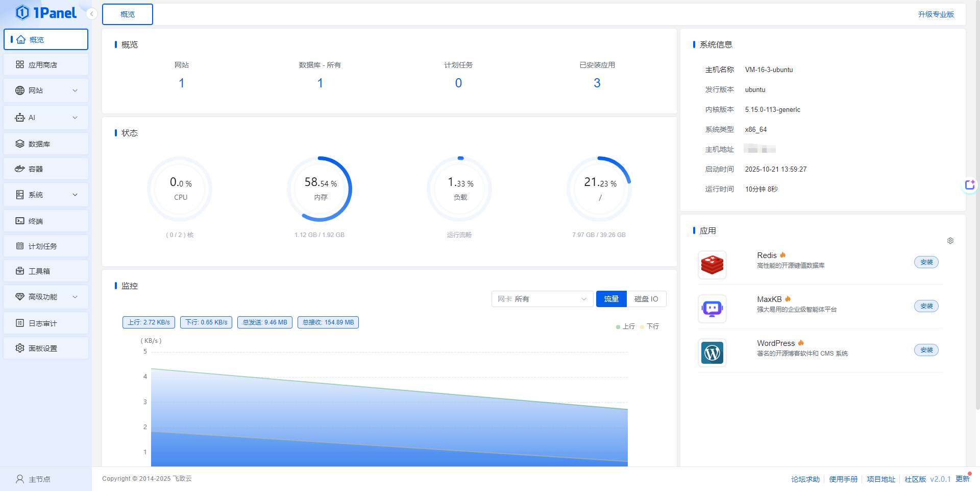Image resolution: width=980 pixels, height=491 pixels.
Task: Open the 网卡 network card dropdown
Action: (542, 299)
